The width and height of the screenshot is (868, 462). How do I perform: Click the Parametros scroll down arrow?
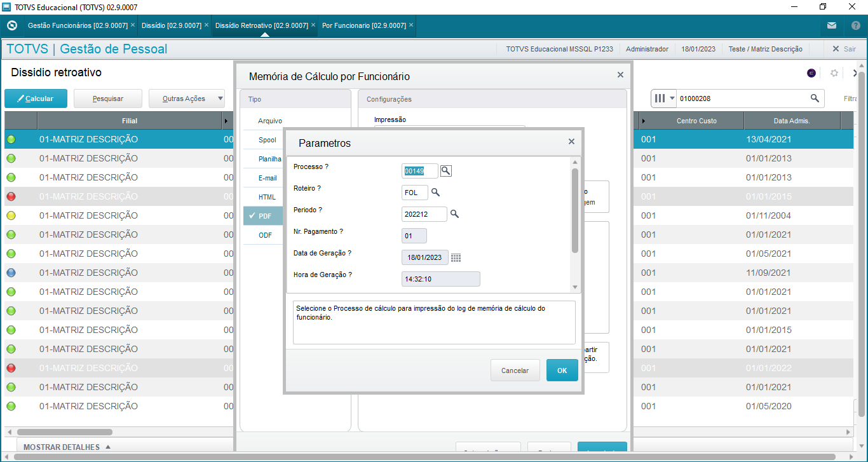[575, 287]
